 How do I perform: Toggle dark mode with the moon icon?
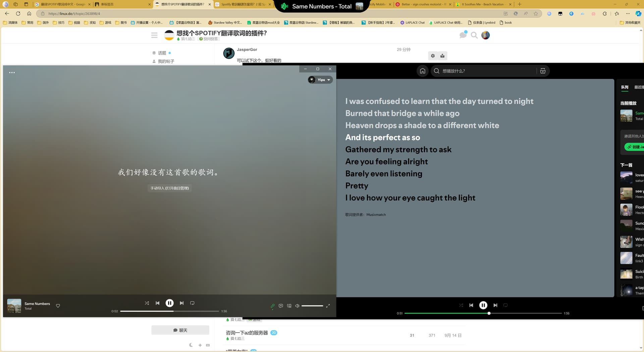(x=191, y=345)
